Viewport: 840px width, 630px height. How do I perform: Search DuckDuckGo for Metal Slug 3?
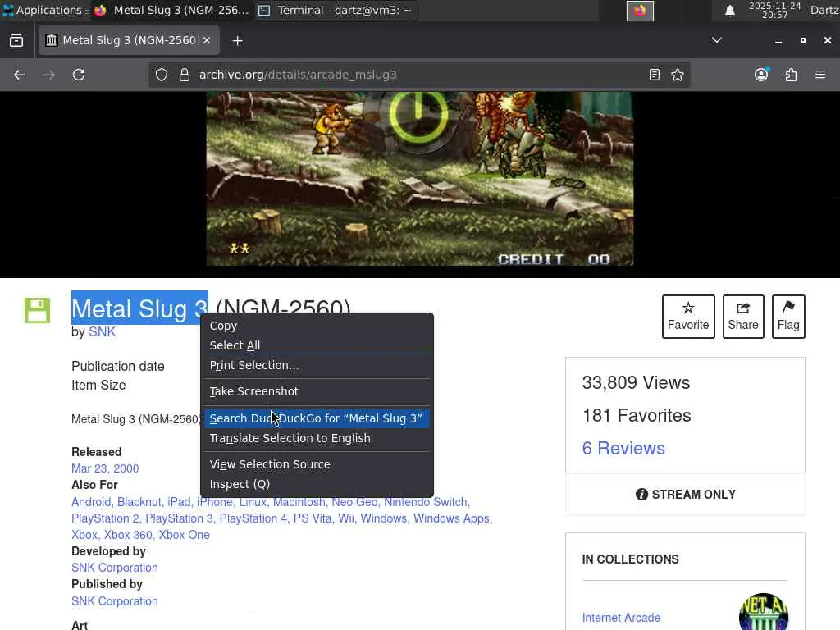pyautogui.click(x=316, y=418)
